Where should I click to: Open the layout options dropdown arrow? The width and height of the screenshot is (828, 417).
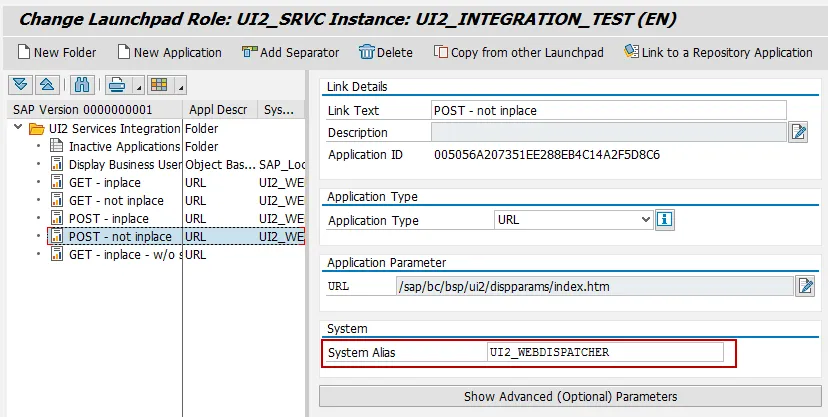(x=180, y=86)
